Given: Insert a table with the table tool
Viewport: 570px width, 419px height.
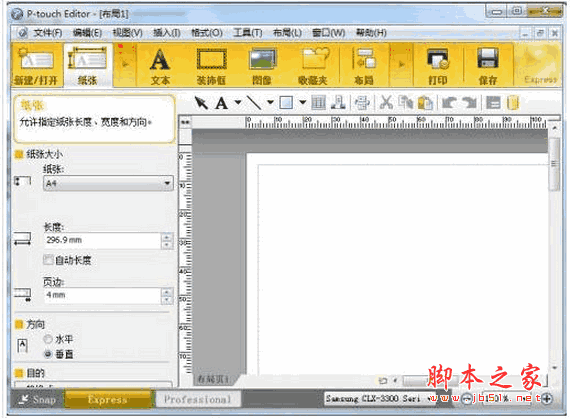Looking at the screenshot, I should [318, 103].
